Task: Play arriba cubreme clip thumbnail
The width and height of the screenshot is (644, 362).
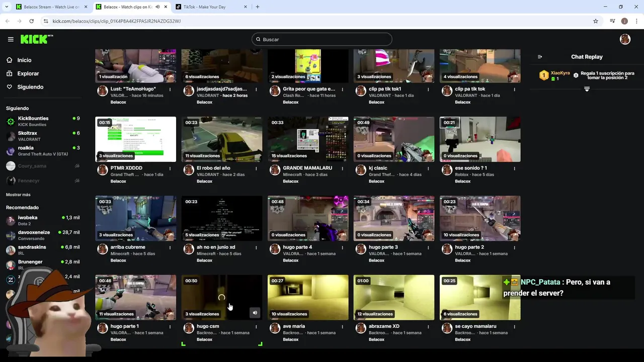Action: (x=136, y=218)
